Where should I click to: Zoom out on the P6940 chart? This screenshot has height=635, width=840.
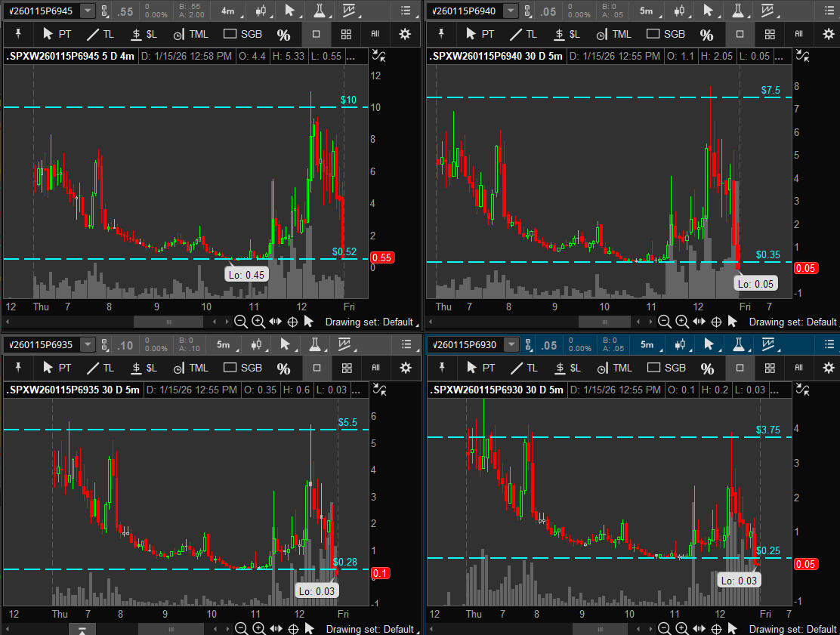coord(664,322)
